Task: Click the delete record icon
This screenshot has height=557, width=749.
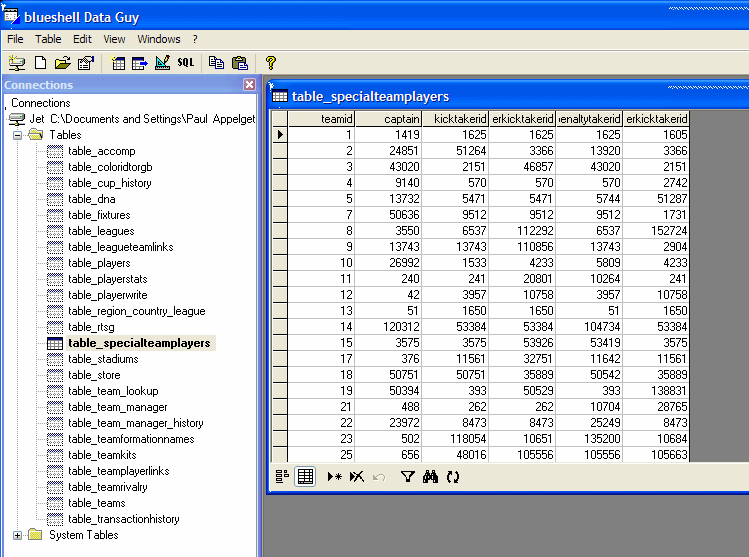Action: pos(357,477)
